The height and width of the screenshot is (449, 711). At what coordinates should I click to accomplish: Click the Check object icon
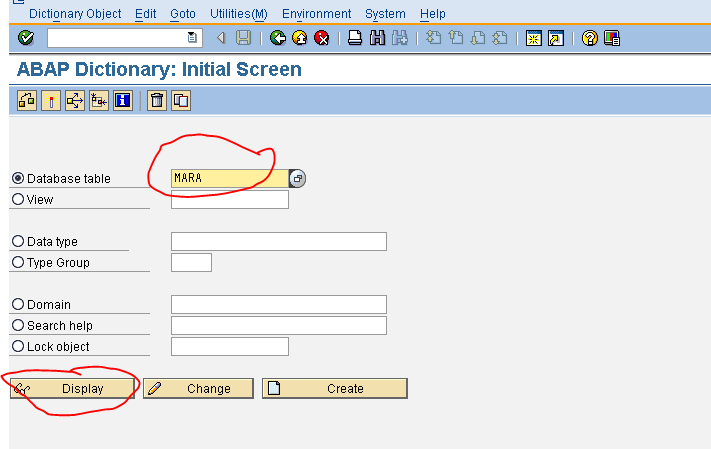pos(27,100)
